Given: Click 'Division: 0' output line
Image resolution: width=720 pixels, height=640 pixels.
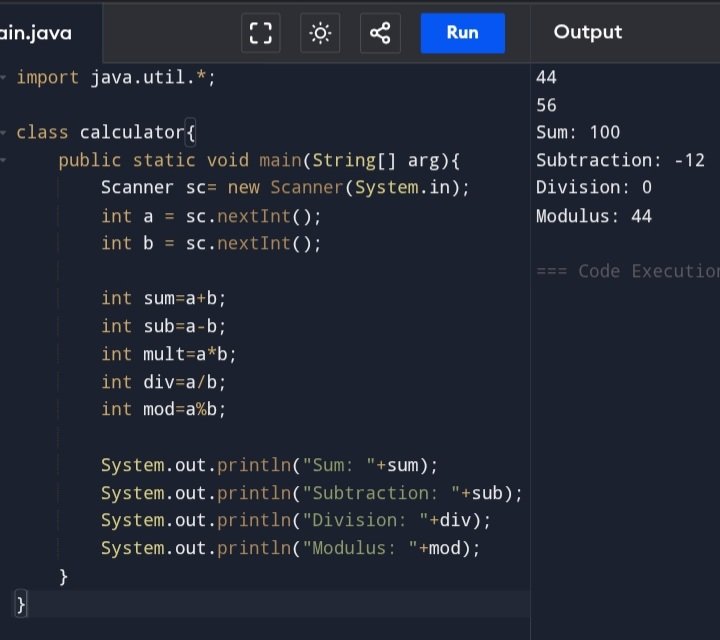Looking at the screenshot, I should coord(594,187).
